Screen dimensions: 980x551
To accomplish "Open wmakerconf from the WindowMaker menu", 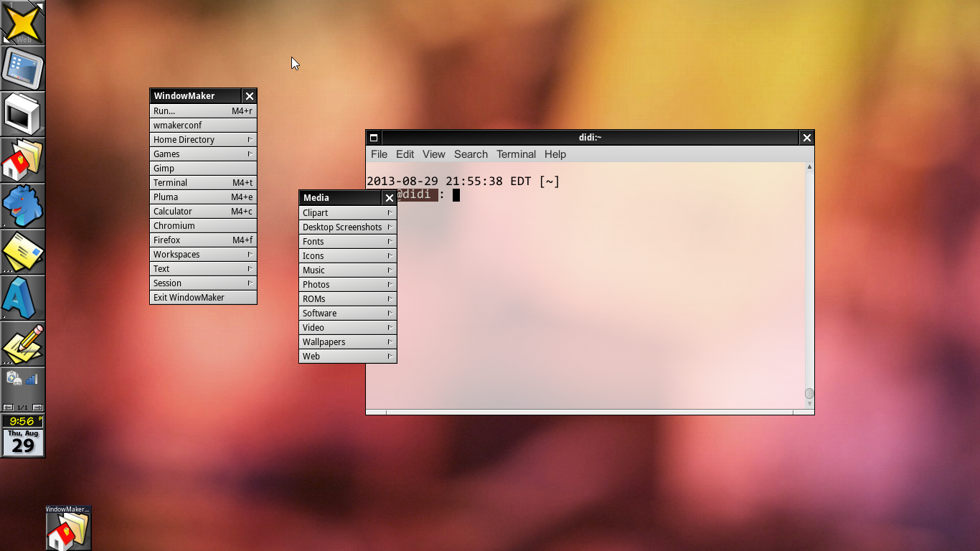I will [x=203, y=126].
